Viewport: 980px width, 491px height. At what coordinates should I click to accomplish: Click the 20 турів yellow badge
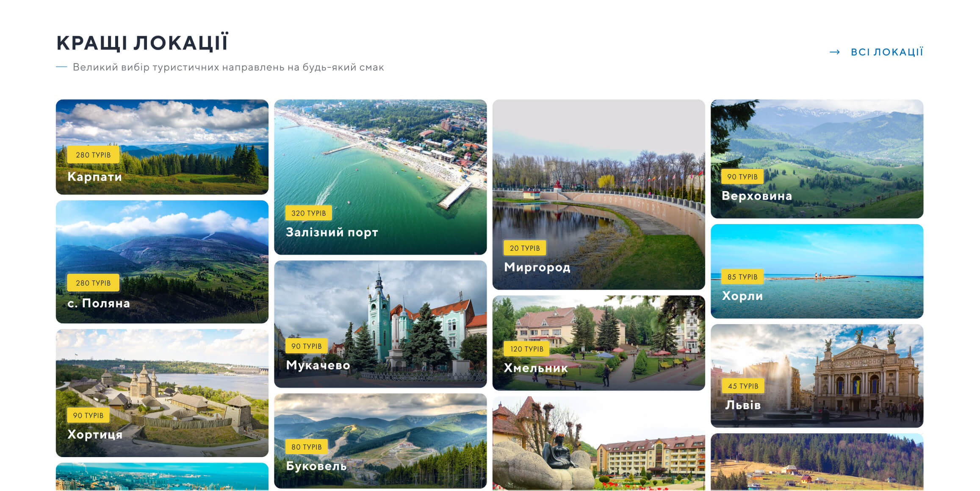pyautogui.click(x=524, y=248)
